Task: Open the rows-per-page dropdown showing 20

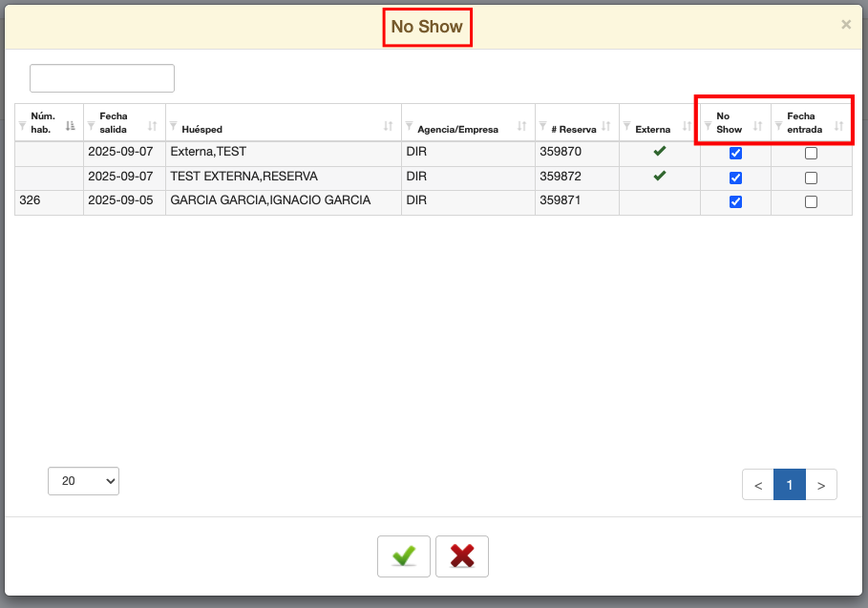Action: coord(83,481)
